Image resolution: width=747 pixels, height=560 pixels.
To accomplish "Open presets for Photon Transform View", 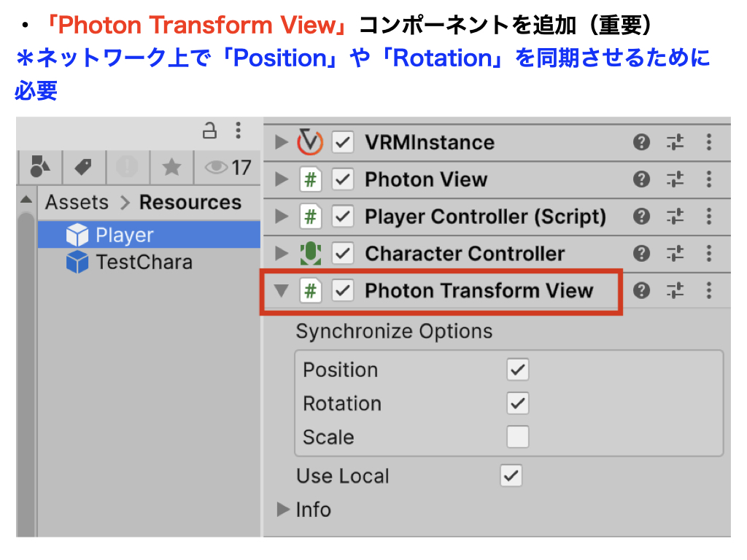I will point(675,290).
